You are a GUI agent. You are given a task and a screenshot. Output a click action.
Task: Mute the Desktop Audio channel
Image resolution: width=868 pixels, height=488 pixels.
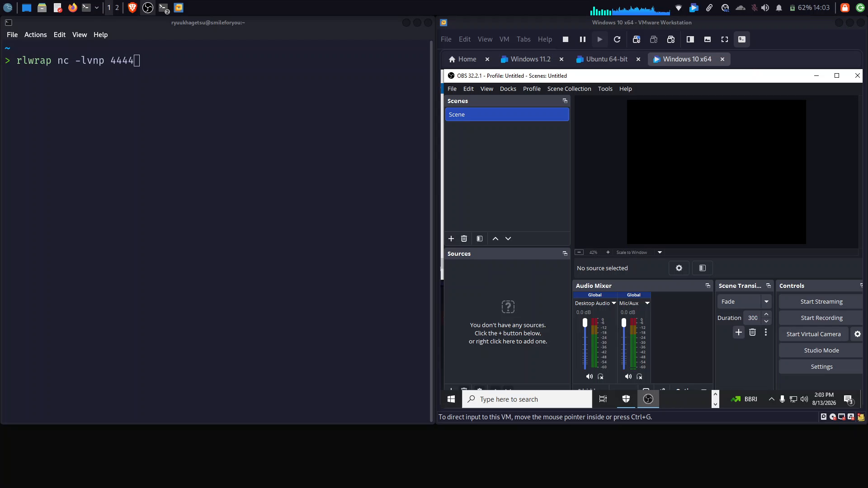(589, 376)
